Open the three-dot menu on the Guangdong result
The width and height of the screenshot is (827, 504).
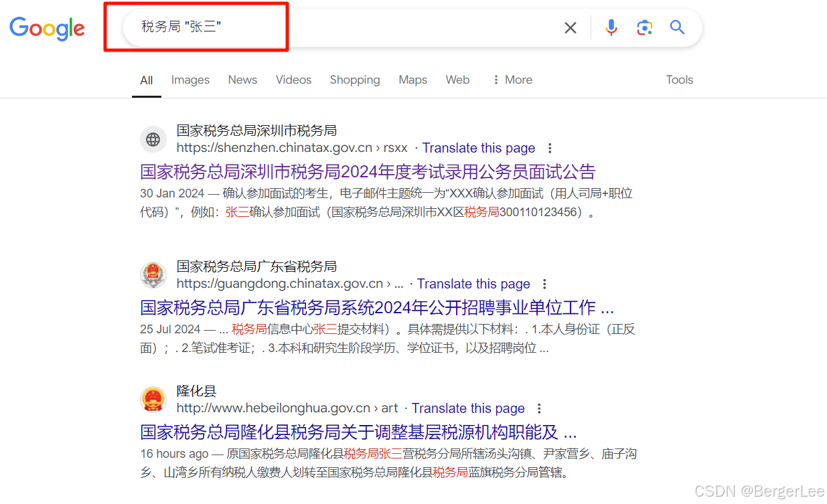[544, 284]
